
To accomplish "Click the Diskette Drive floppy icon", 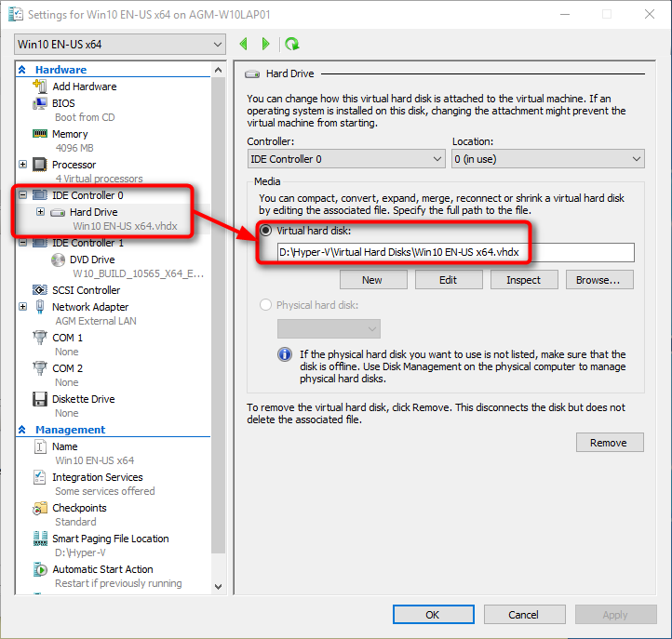I will tap(40, 399).
